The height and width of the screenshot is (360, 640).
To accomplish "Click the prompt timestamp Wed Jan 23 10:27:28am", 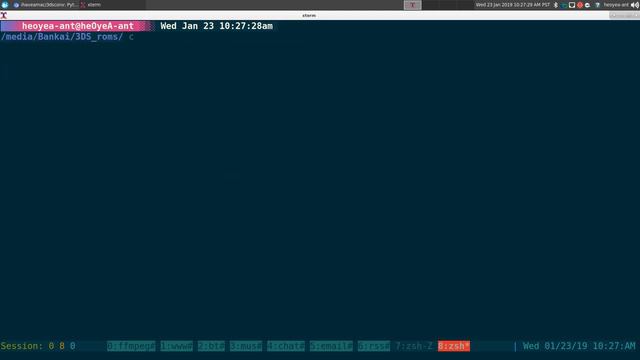I will (216, 26).
